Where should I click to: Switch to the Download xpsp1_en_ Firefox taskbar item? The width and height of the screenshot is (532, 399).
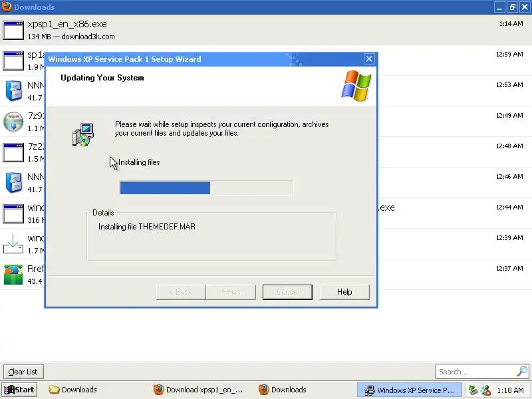pyautogui.click(x=198, y=390)
